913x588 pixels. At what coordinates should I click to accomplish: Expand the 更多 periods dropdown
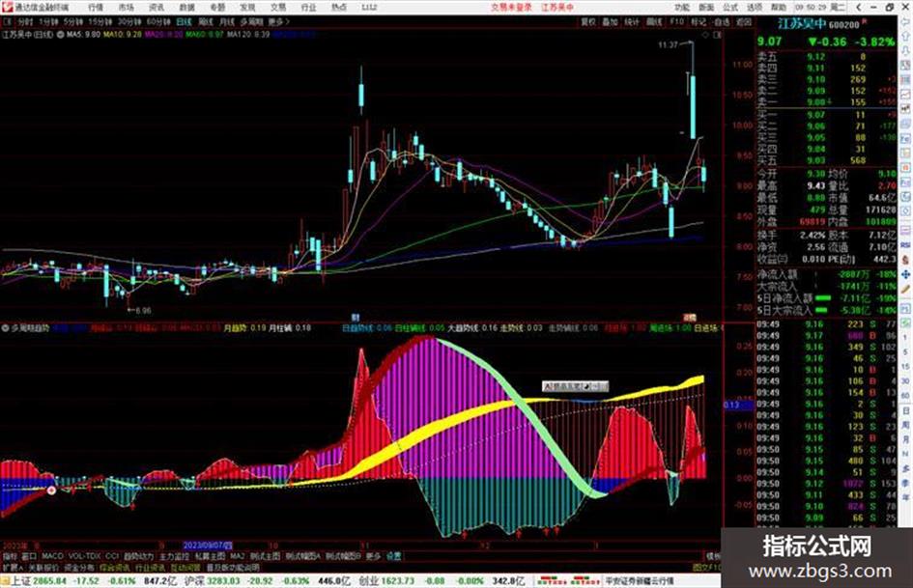point(277,21)
